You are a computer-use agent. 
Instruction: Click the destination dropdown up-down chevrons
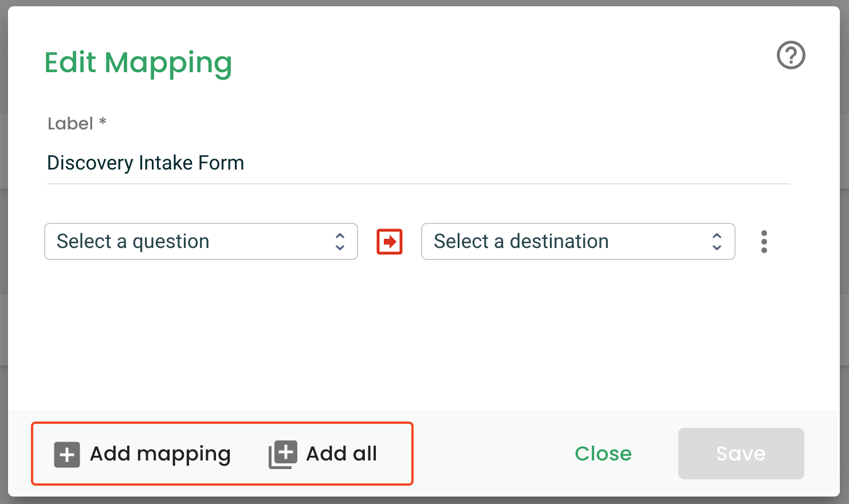tap(717, 241)
